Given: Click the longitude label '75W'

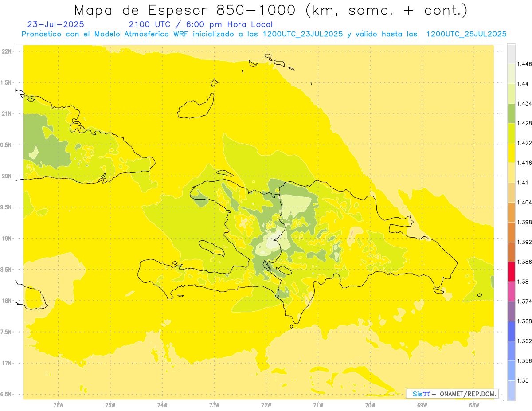Looking at the screenshot, I should (x=110, y=405).
